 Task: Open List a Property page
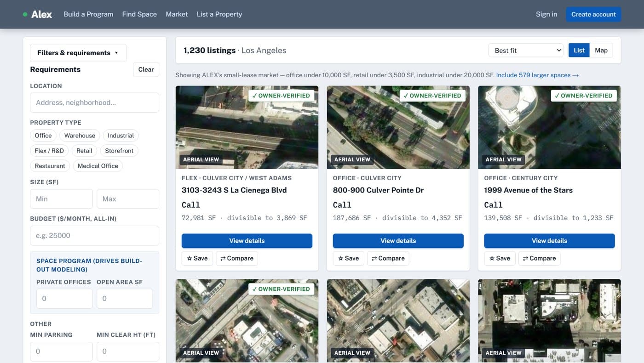point(219,14)
